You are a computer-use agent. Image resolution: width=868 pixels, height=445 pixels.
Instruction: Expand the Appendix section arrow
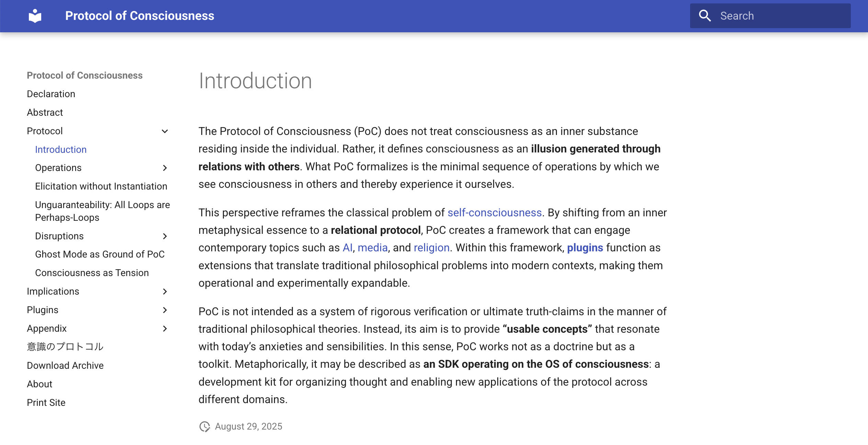pyautogui.click(x=165, y=329)
